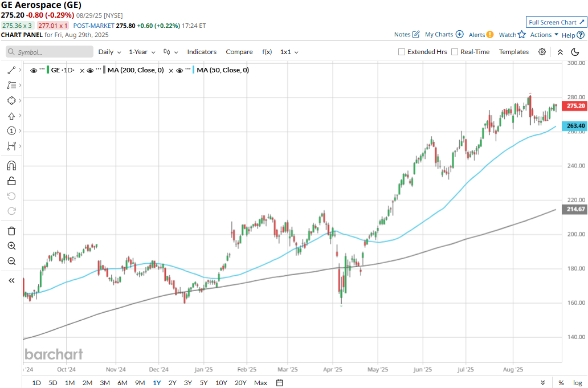Click the symbol search field
The image size is (588, 388).
tap(50, 52)
